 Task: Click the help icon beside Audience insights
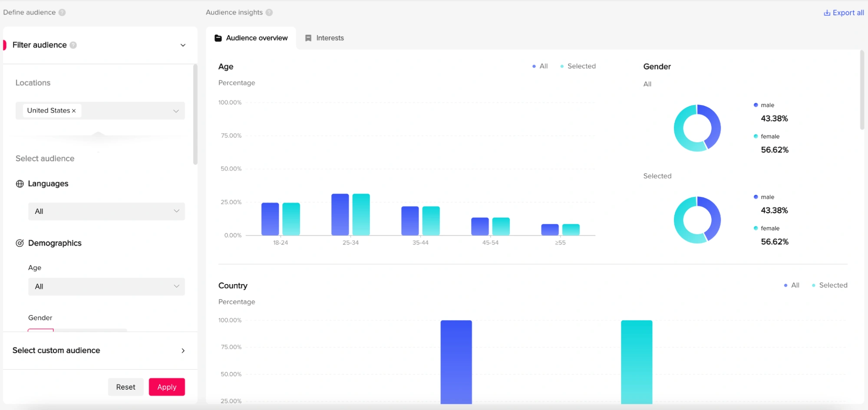click(269, 12)
